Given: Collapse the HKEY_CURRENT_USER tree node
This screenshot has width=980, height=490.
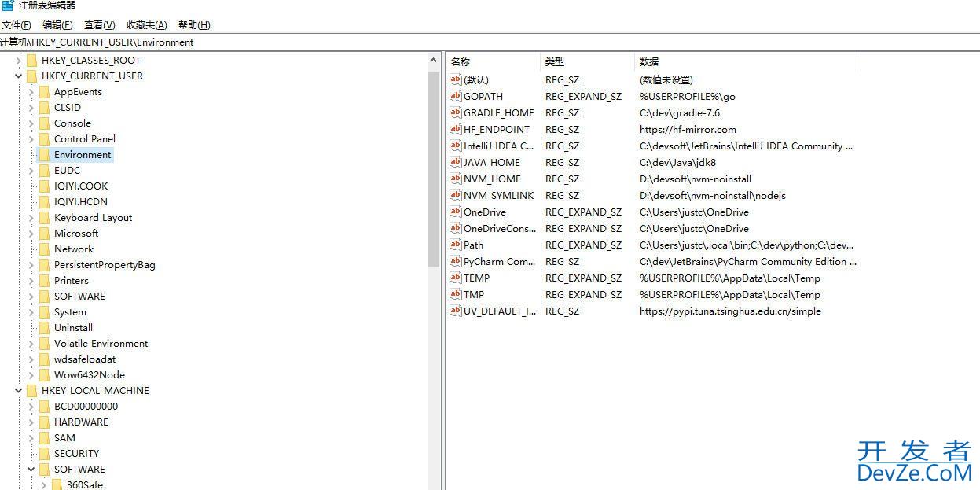Looking at the screenshot, I should [x=18, y=76].
